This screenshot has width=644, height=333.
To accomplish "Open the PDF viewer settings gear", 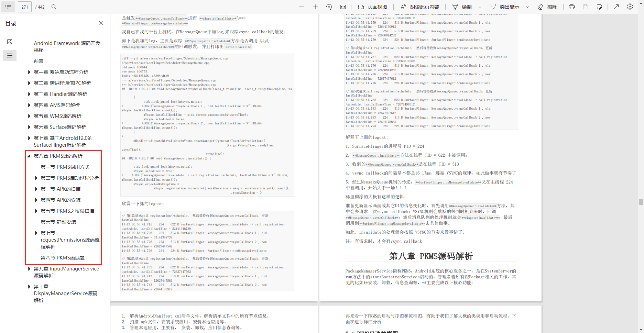I will pyautogui.click(x=630, y=7).
